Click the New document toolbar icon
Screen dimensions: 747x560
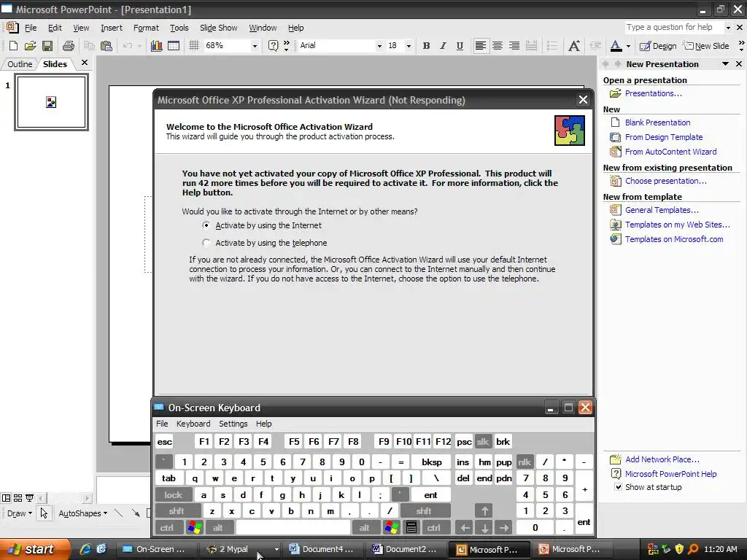(13, 46)
